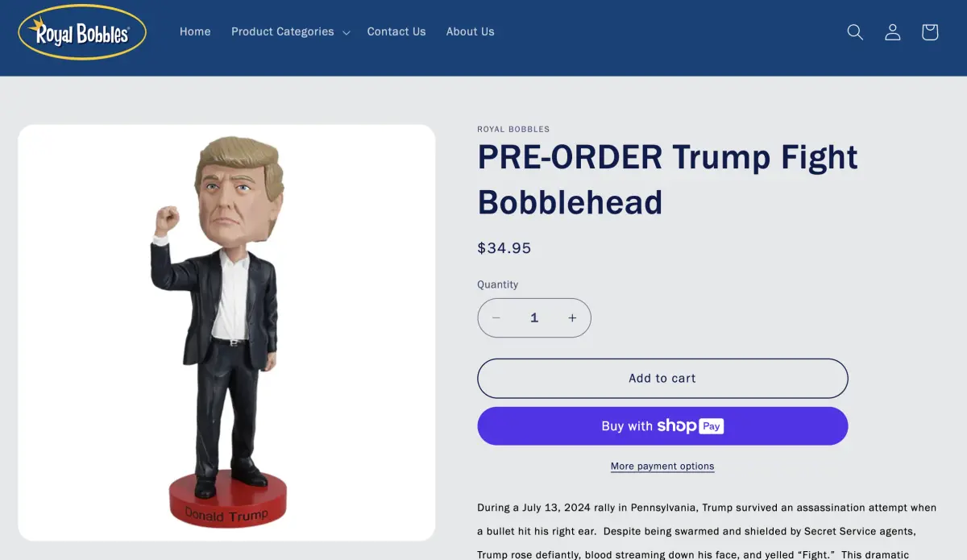Expand the Product Categories dropdown

[x=290, y=32]
